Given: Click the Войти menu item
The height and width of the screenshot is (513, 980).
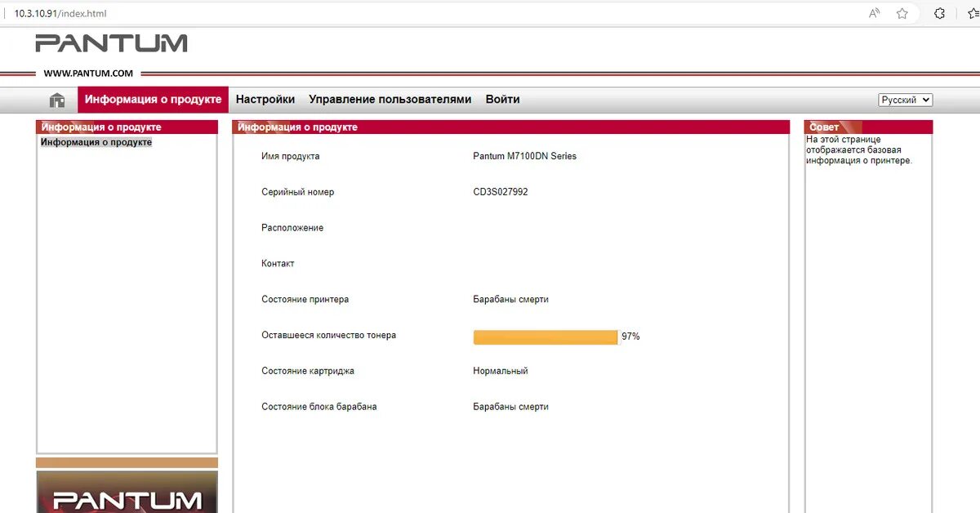Looking at the screenshot, I should tap(503, 100).
